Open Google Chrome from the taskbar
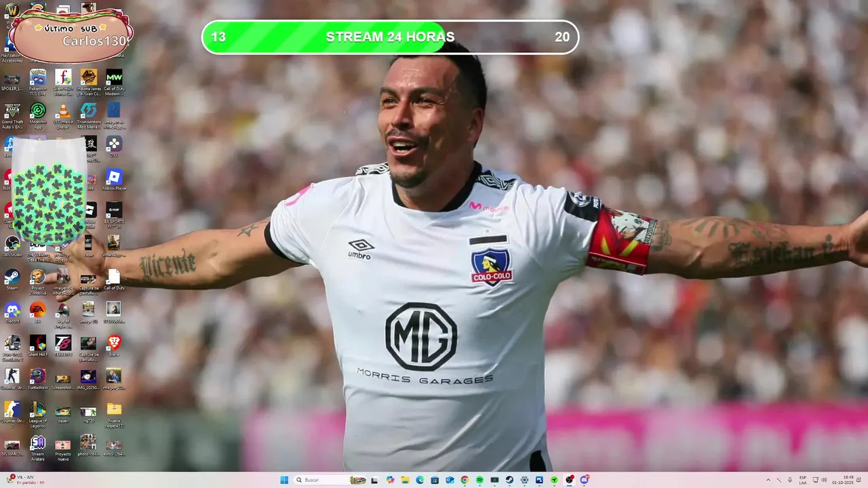 coord(465,480)
